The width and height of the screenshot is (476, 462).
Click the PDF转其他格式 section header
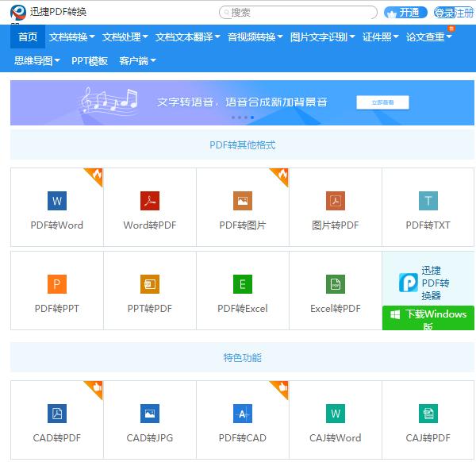coord(242,145)
